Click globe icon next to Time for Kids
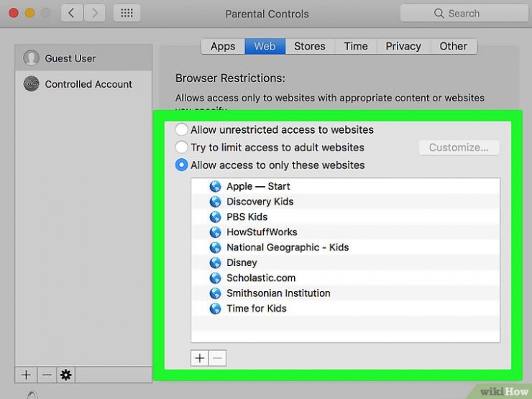This screenshot has width=532, height=399. coord(215,308)
